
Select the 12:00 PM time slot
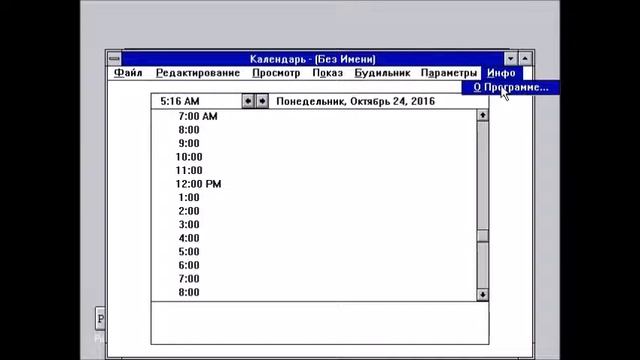tap(314, 184)
